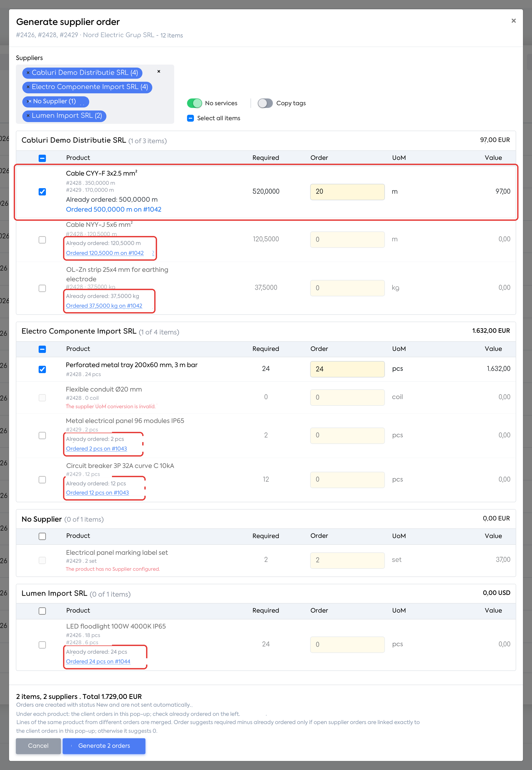Clear all selected suppliers with the x
532x770 pixels.
(159, 71)
